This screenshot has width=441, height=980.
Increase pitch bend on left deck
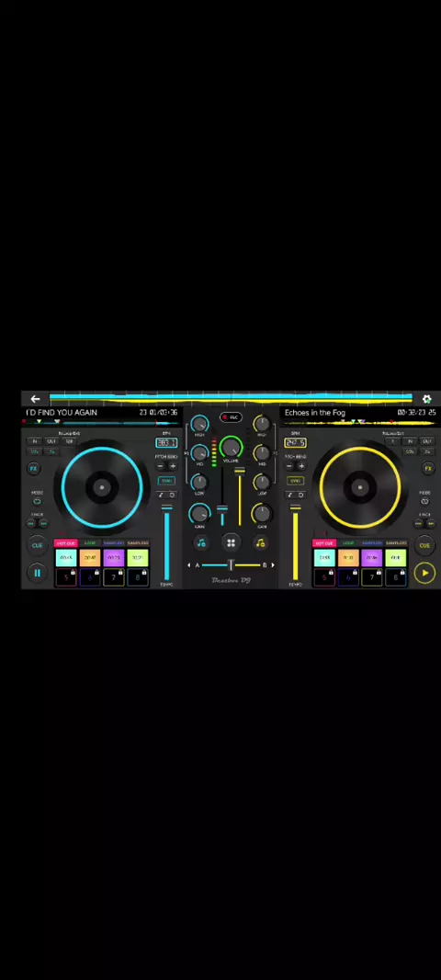point(173,466)
